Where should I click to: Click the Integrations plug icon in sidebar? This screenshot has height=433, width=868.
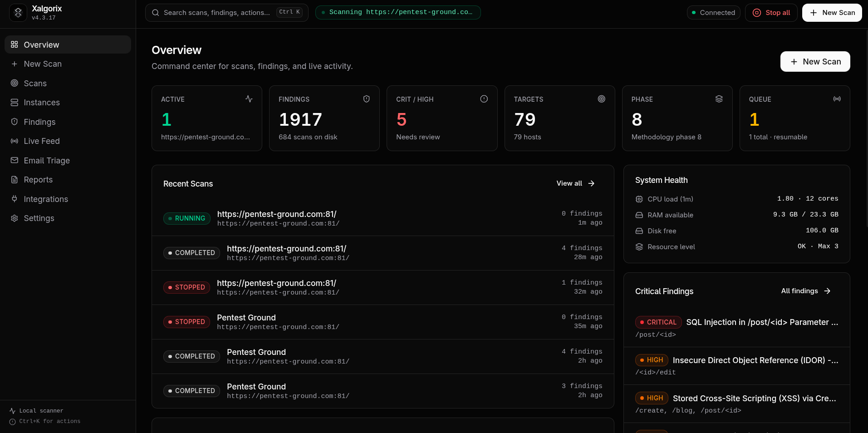[x=15, y=199]
